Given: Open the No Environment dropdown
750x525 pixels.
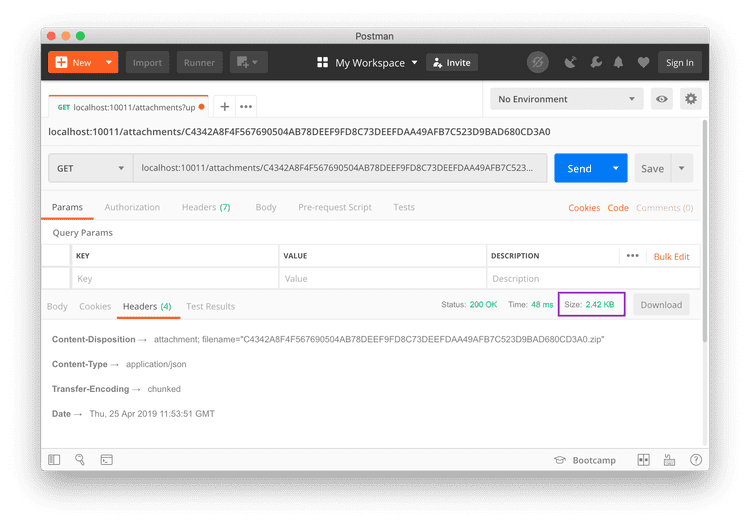Looking at the screenshot, I should pyautogui.click(x=566, y=99).
